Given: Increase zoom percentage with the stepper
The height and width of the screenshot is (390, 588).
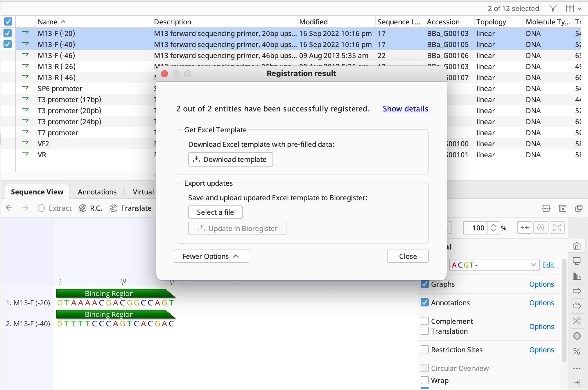Looking at the screenshot, I should pos(494,225).
